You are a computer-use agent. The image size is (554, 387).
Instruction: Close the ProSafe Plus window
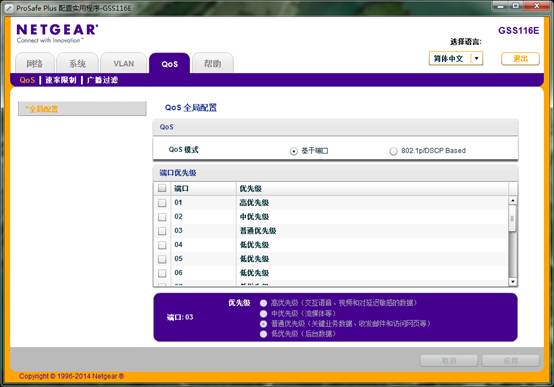[537, 6]
